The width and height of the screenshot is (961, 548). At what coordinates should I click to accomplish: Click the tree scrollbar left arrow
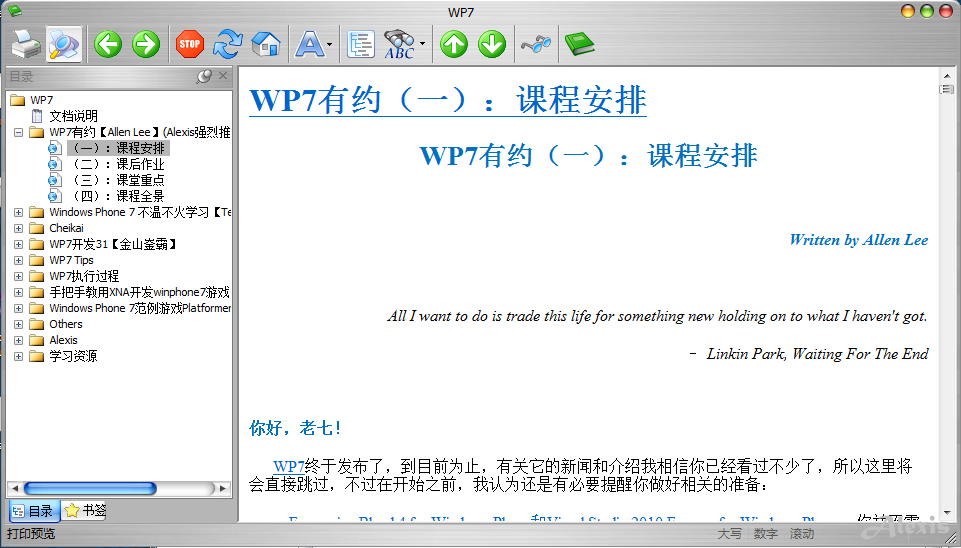(15, 489)
